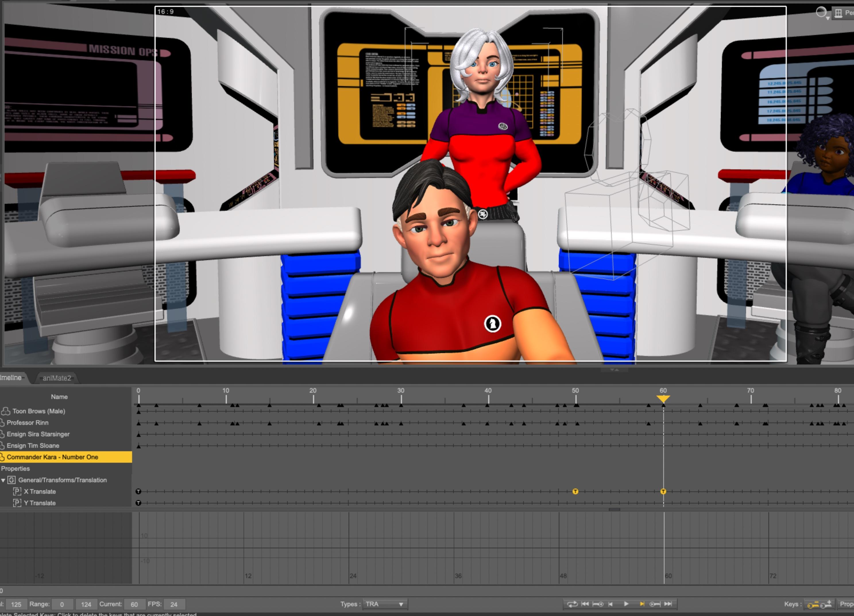This screenshot has height=616, width=854.
Task: Switch to the Timeline tab
Action: click(11, 378)
